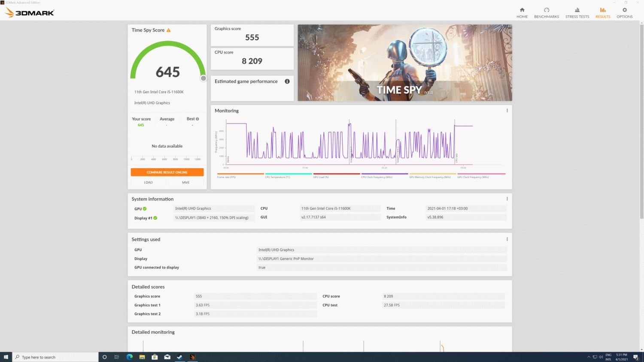Toggle CPU Clock Frequency legend series

click(x=385, y=175)
